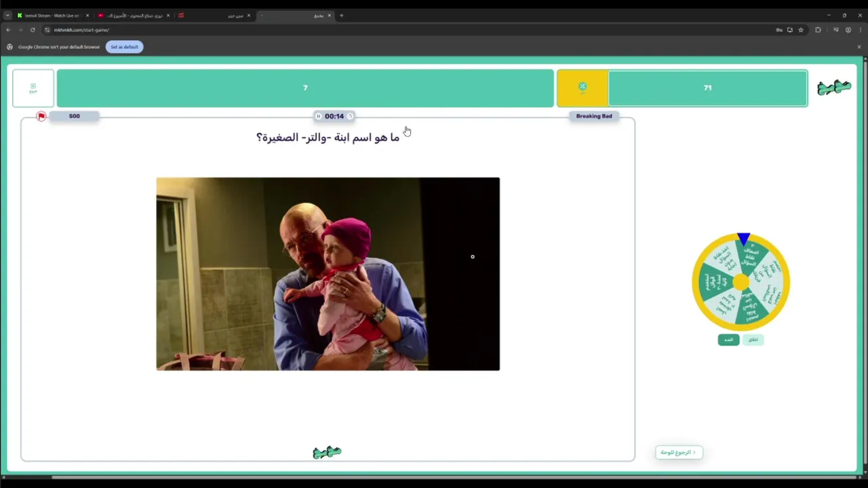Click the blue pointer atop the wheel
The height and width of the screenshot is (488, 868).
pyautogui.click(x=743, y=239)
